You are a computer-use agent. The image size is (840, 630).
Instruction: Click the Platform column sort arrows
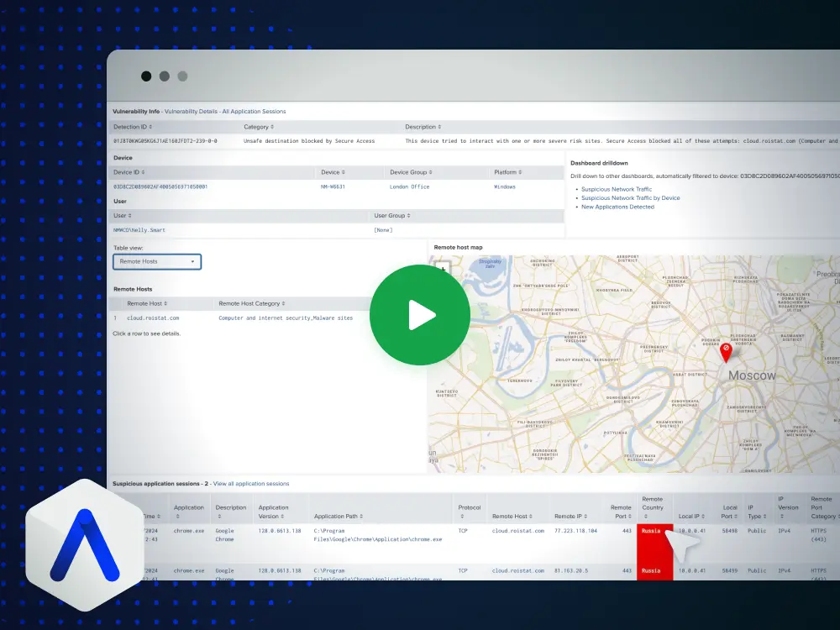pyautogui.click(x=521, y=172)
